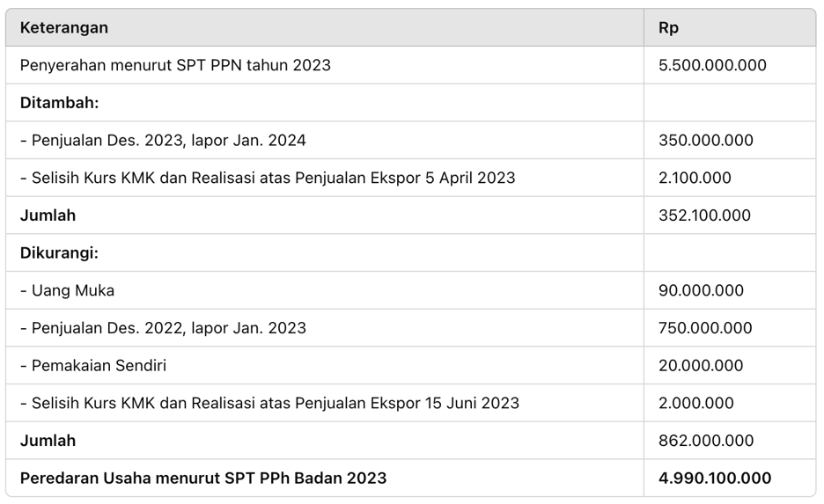Click the 862.000.000 Jumlah total
The height and width of the screenshot is (504, 824).
pos(706,441)
